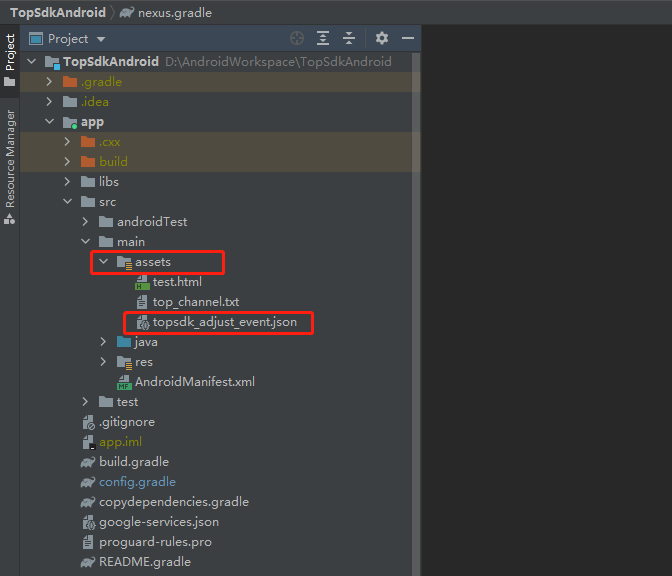This screenshot has width=672, height=576.
Task: Open the Resource Manager side tab
Action: point(10,160)
